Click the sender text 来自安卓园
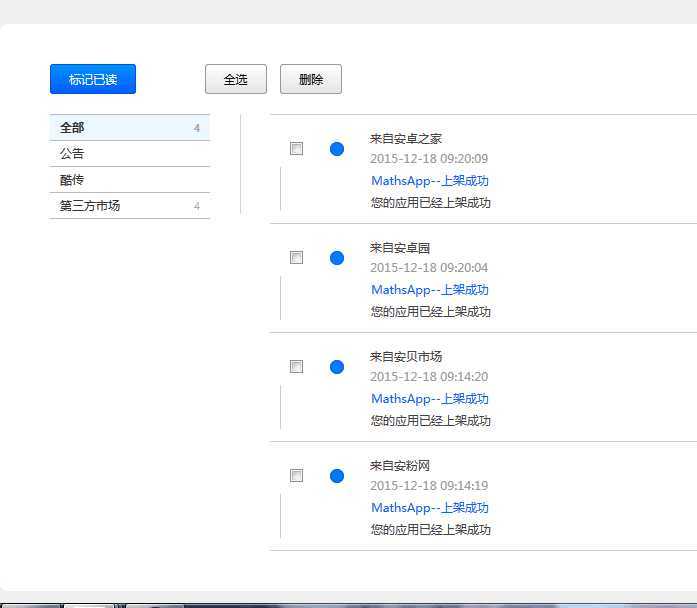 coord(400,248)
